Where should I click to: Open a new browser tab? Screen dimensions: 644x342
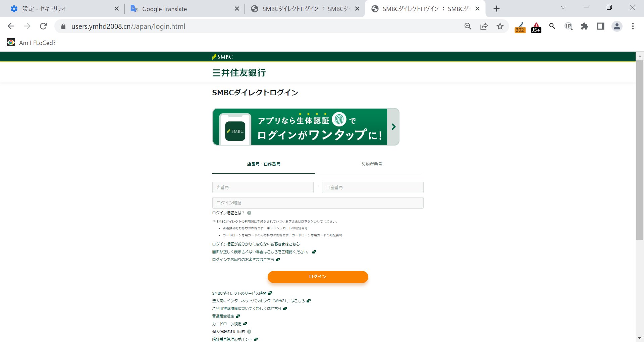click(497, 9)
